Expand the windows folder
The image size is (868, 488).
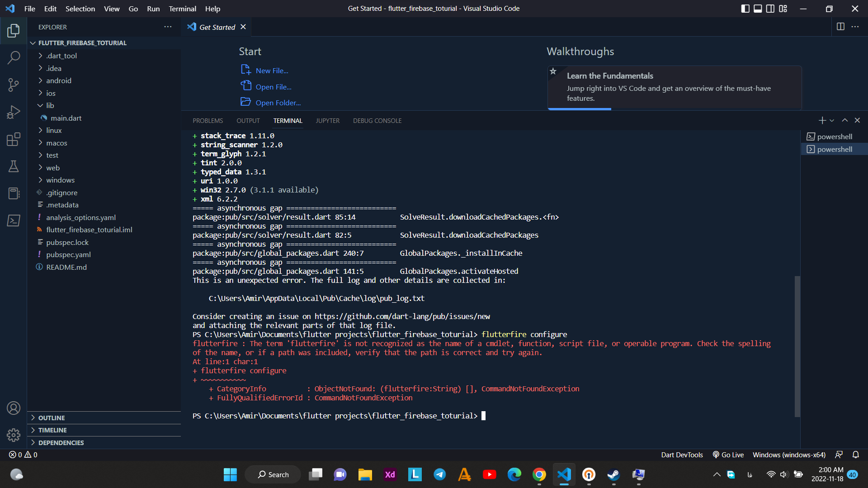pos(104,180)
